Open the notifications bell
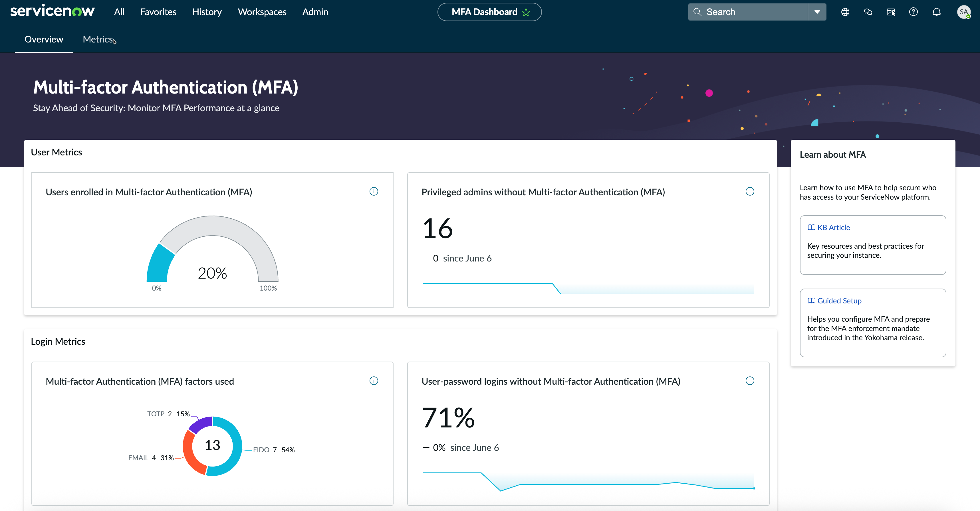The width and height of the screenshot is (980, 511). 937,12
